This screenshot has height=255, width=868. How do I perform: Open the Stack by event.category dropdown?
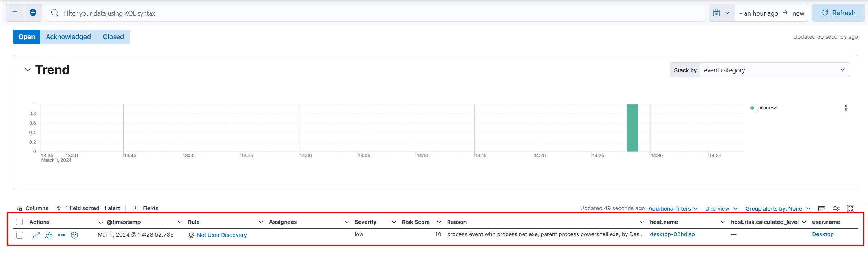point(774,70)
